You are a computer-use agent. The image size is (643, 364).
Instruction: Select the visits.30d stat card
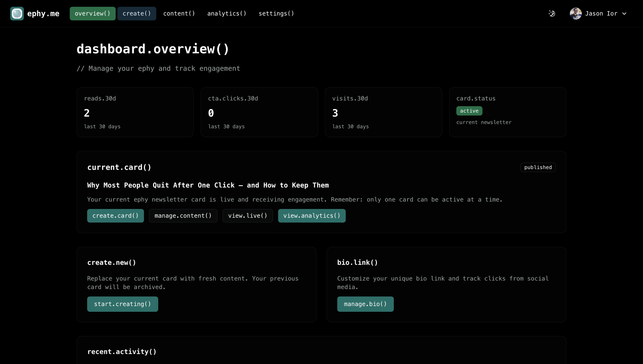tap(383, 112)
